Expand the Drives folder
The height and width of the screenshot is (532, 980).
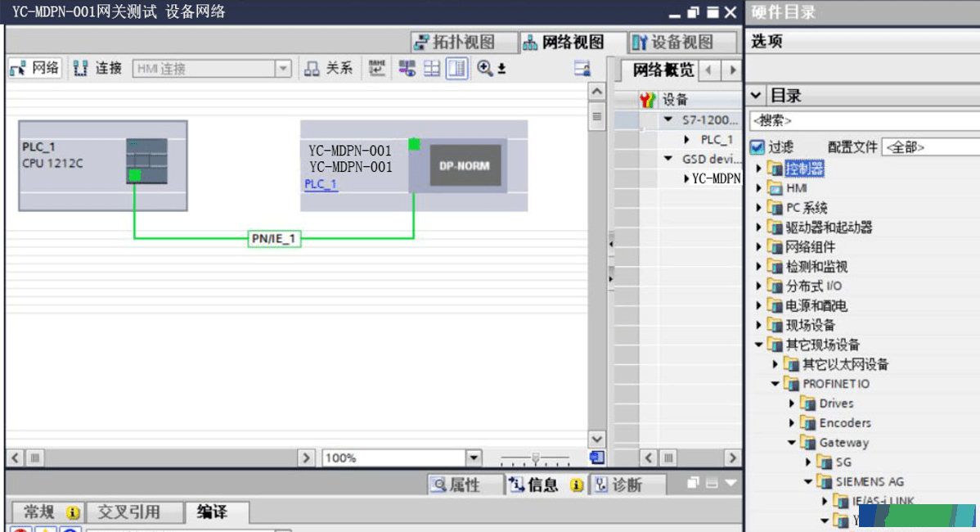pyautogui.click(x=792, y=404)
